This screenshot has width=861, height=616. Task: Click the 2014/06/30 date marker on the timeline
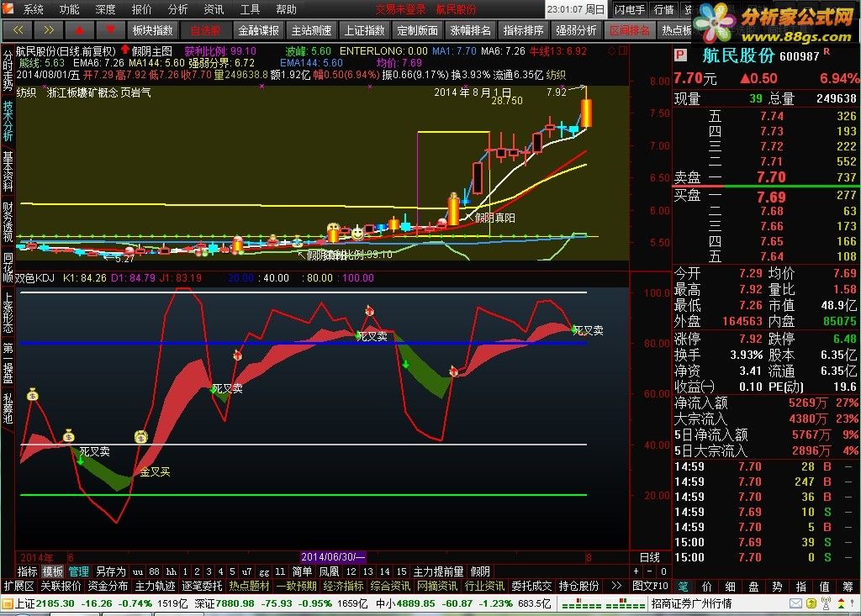(333, 556)
